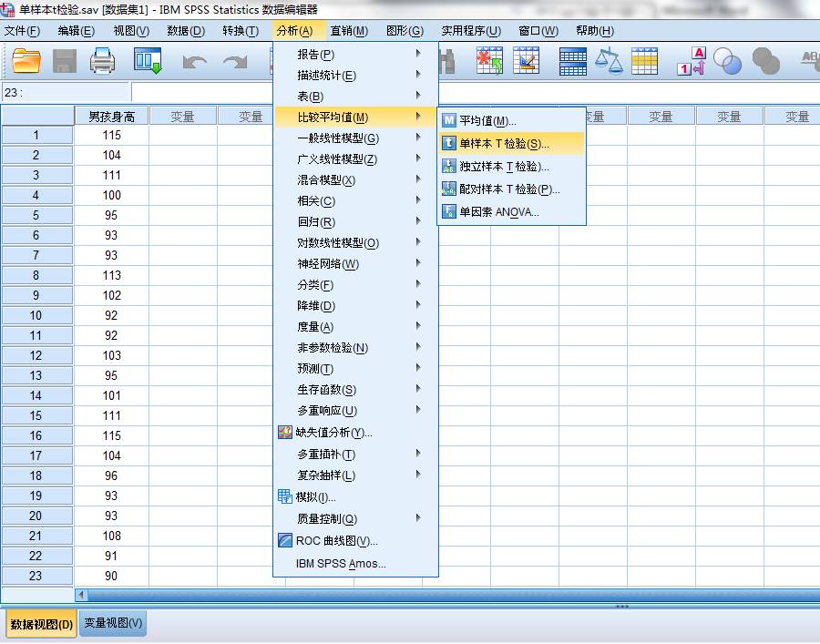Click the undo arrow icon
This screenshot has width=820, height=644.
pyautogui.click(x=195, y=63)
